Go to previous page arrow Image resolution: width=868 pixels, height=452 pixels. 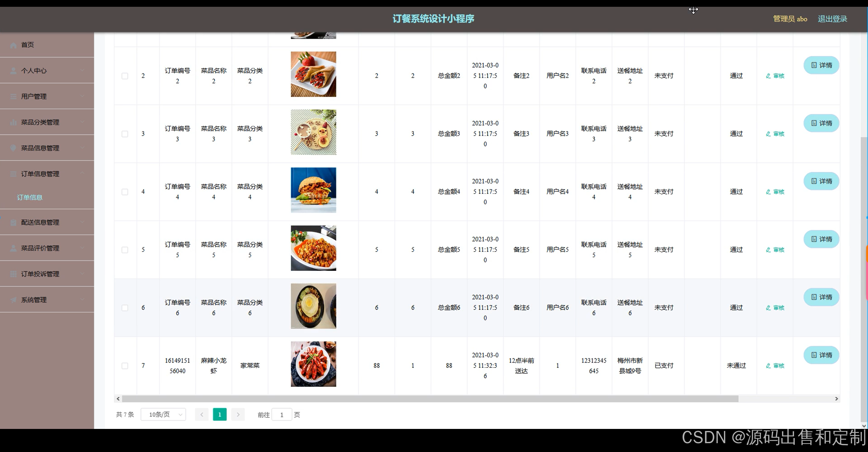pos(202,414)
